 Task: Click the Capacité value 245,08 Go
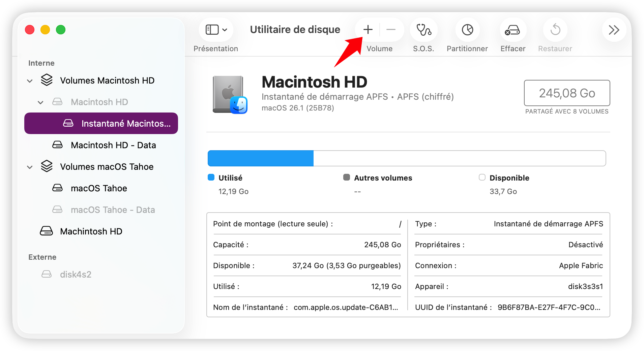382,245
